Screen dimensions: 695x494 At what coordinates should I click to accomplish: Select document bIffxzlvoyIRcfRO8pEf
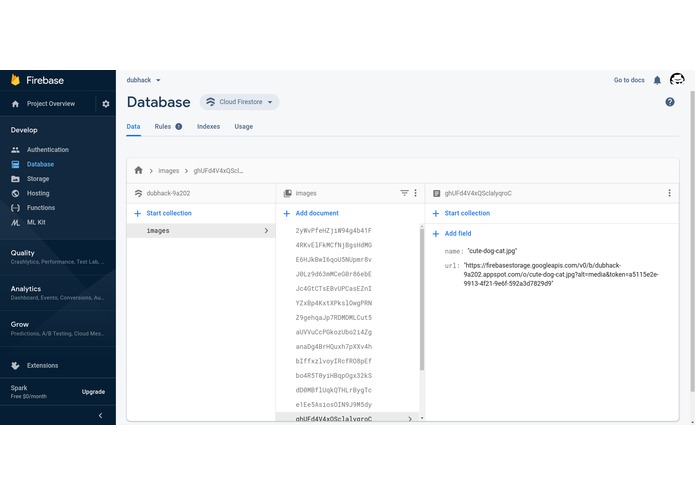tap(333, 361)
